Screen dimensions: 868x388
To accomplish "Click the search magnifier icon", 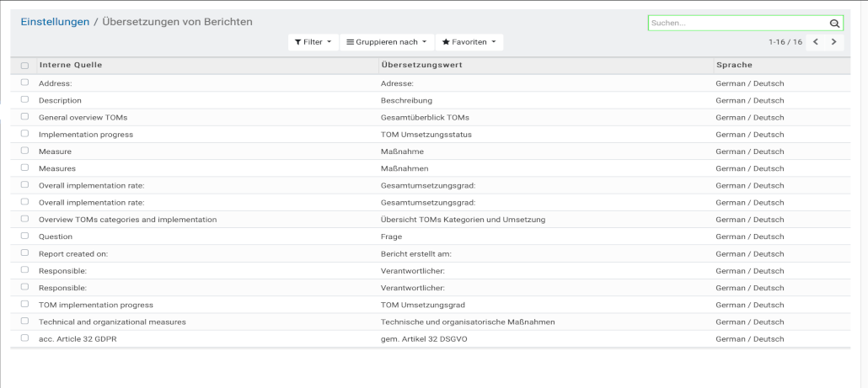I will pos(834,24).
